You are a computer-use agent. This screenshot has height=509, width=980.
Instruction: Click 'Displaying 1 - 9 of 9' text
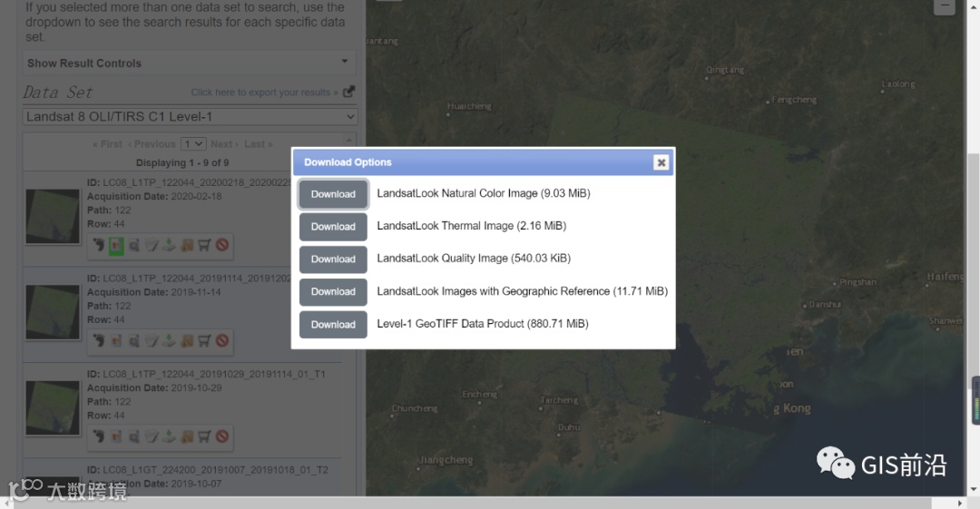tap(182, 162)
